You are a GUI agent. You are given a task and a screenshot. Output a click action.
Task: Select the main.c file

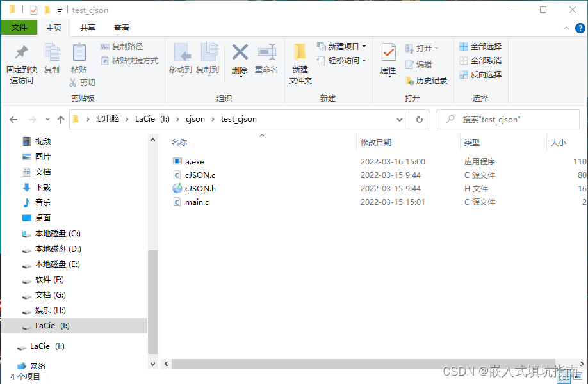click(197, 202)
